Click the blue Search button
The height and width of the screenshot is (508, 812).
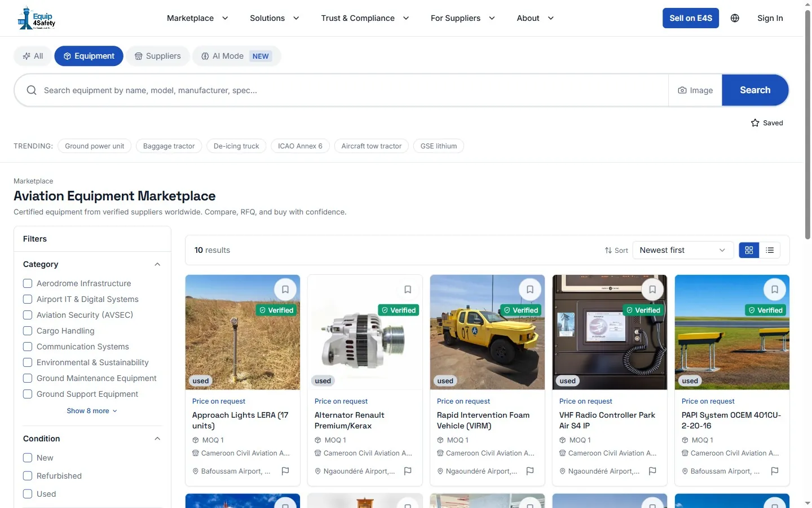pyautogui.click(x=755, y=90)
